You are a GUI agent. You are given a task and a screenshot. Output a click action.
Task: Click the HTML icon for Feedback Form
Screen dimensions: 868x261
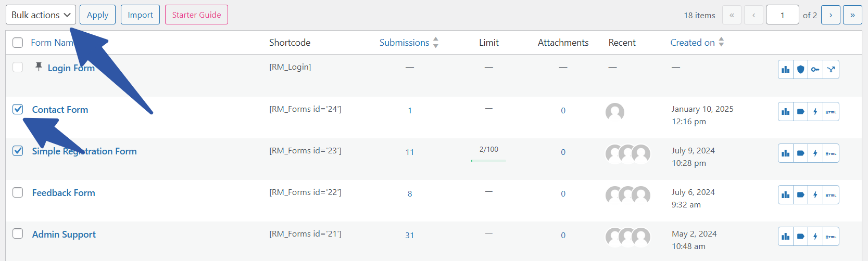pos(831,195)
